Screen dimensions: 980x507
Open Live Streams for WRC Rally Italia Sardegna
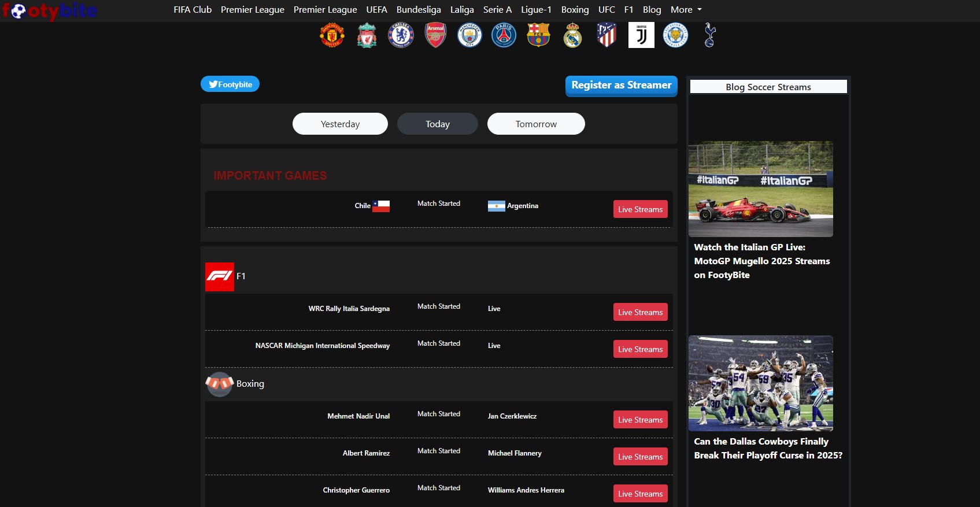click(x=641, y=312)
